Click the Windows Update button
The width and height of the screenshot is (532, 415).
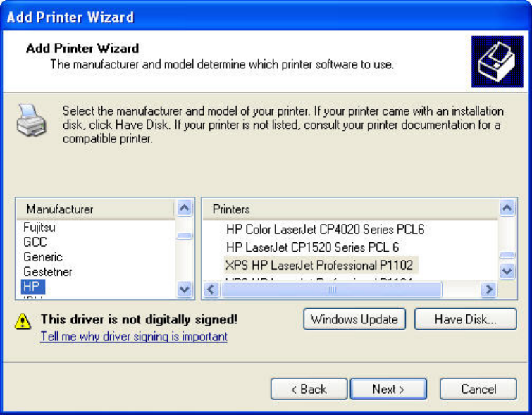click(x=354, y=319)
